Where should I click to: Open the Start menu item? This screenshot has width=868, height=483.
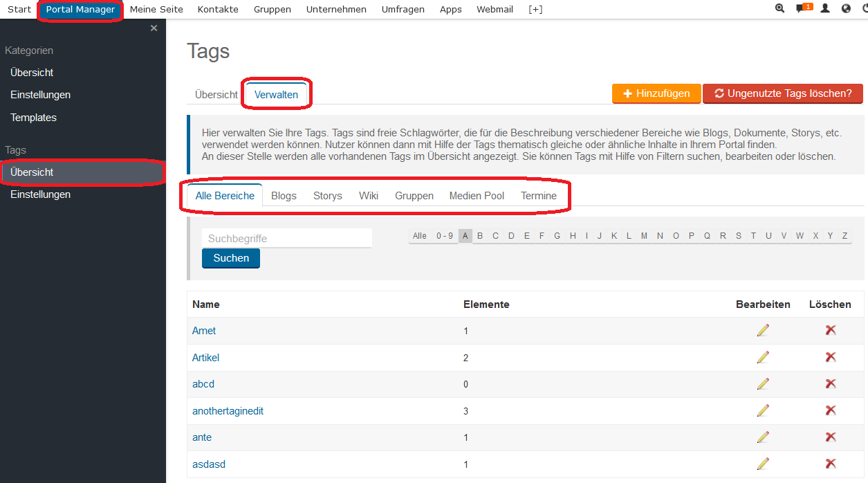point(19,9)
